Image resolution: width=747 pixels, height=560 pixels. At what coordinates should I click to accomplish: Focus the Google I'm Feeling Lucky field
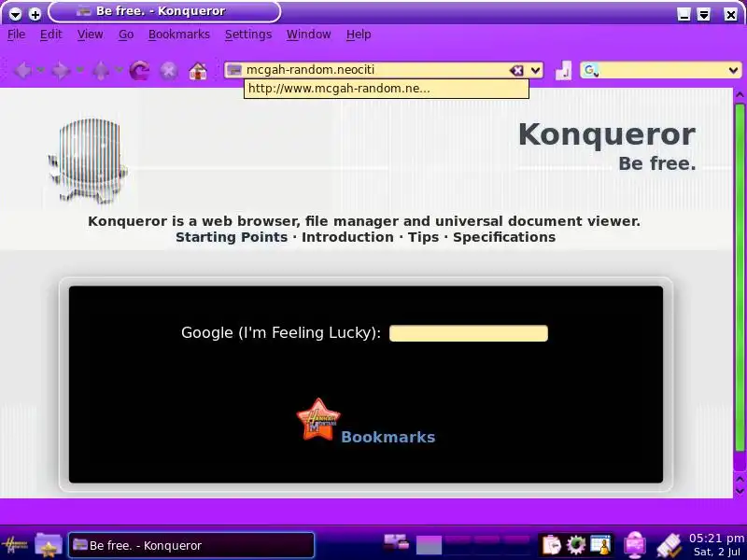point(469,333)
